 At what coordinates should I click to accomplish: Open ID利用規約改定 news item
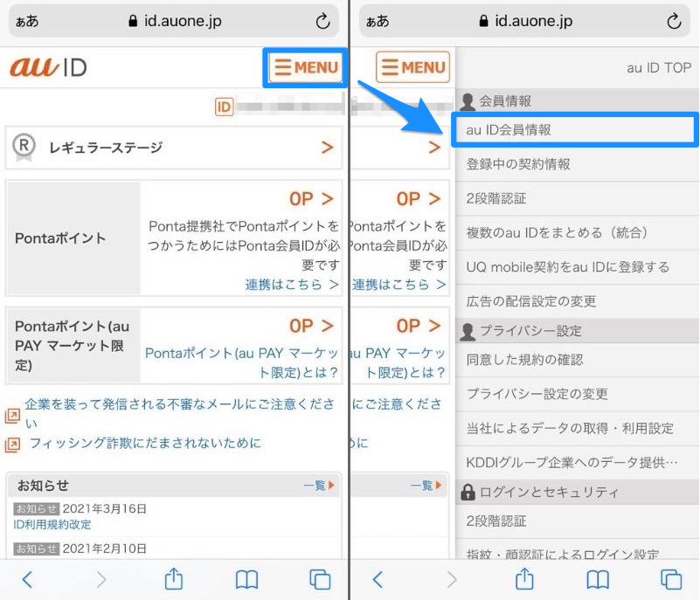[52, 524]
